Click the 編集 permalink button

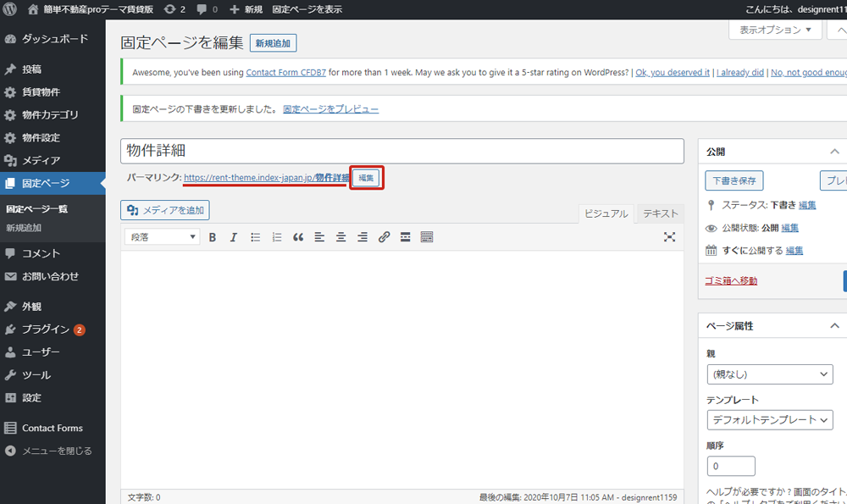(367, 178)
